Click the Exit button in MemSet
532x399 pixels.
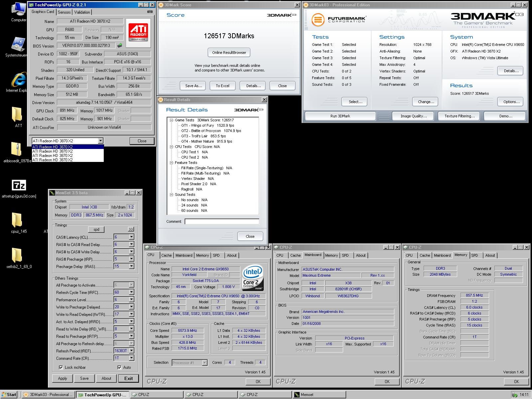129,378
